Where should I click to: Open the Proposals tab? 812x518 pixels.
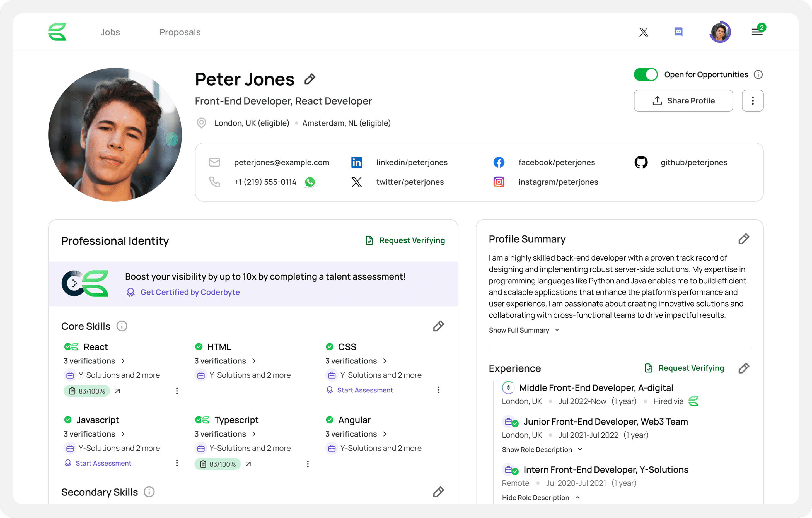pyautogui.click(x=180, y=32)
